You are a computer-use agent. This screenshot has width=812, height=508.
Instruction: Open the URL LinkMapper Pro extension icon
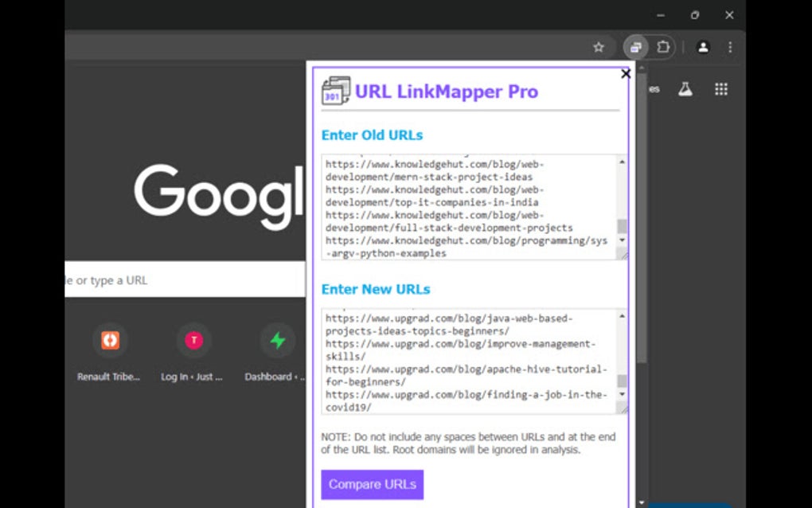pyautogui.click(x=635, y=47)
